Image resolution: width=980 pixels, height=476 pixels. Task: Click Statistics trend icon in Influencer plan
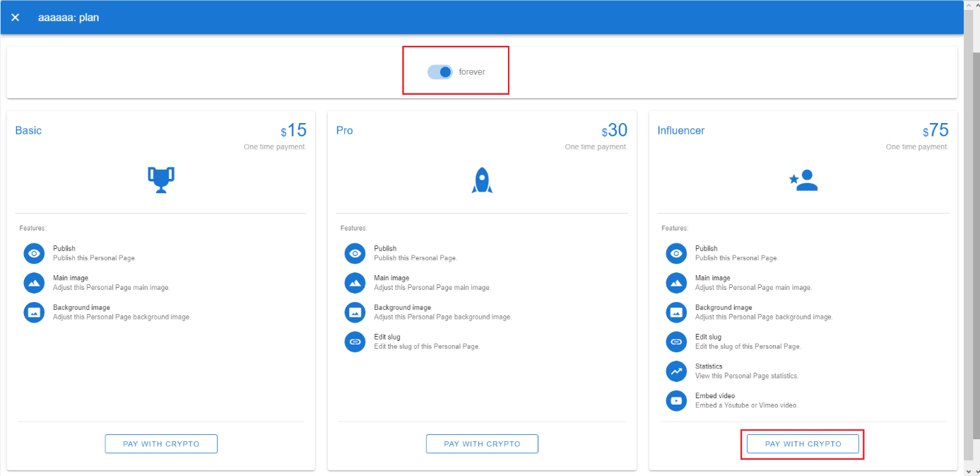point(676,371)
